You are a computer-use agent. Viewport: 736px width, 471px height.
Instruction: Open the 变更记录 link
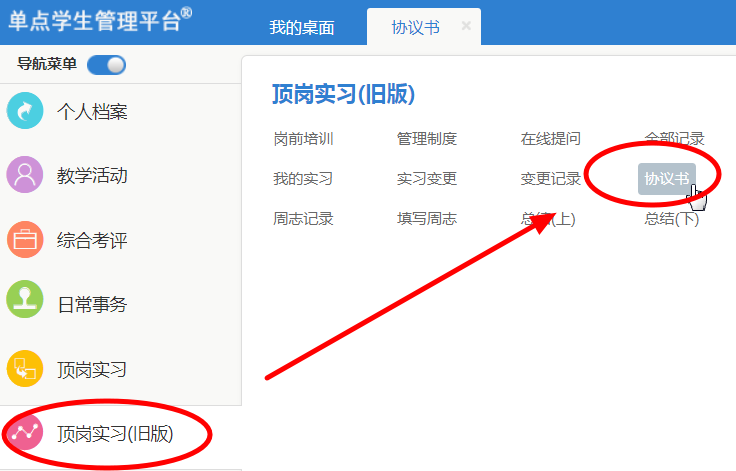(551, 179)
